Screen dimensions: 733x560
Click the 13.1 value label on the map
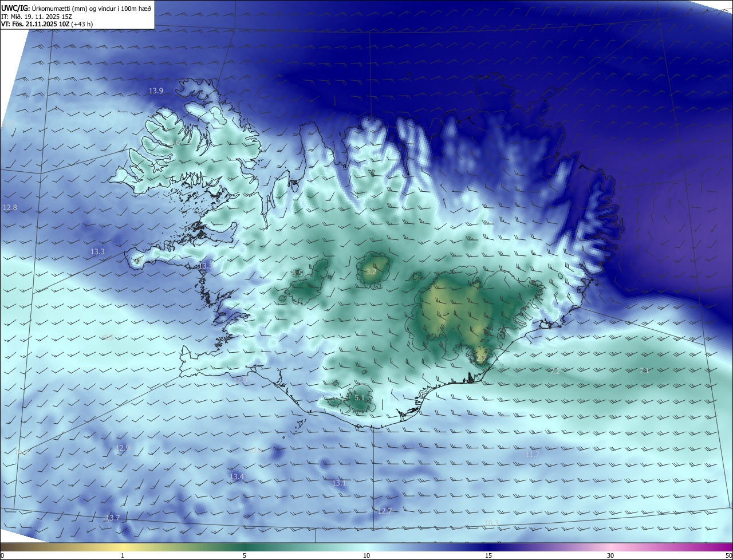339,483
